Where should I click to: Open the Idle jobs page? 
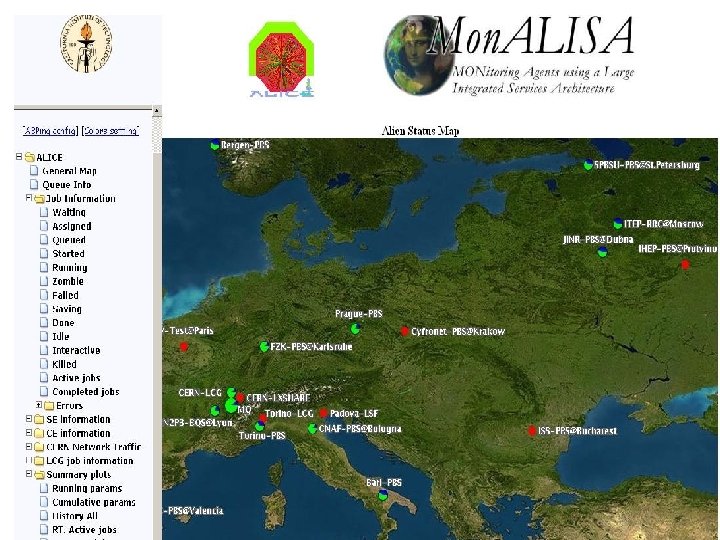[x=61, y=337]
